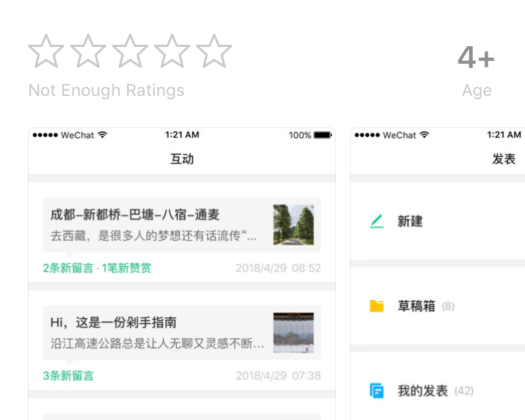Click the fifth rating star
Image resolution: width=525 pixels, height=420 pixels.
214,52
